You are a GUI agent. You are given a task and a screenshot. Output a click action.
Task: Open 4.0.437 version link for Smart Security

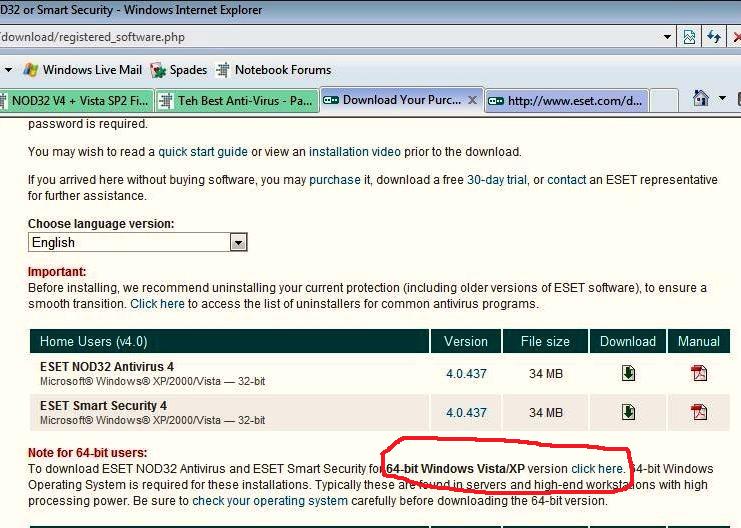pos(466,413)
